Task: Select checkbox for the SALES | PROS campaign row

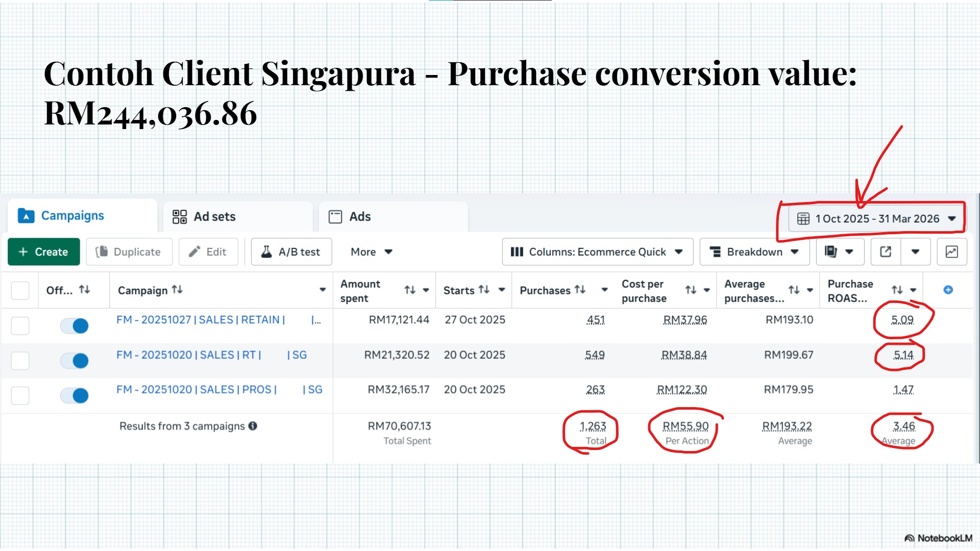Action: pyautogui.click(x=20, y=395)
